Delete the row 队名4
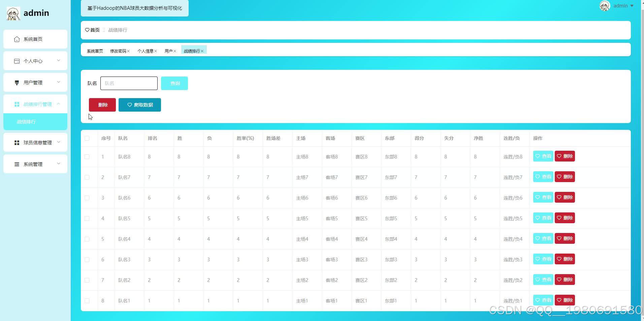Screen dimensions: 644x321 (x=565, y=238)
